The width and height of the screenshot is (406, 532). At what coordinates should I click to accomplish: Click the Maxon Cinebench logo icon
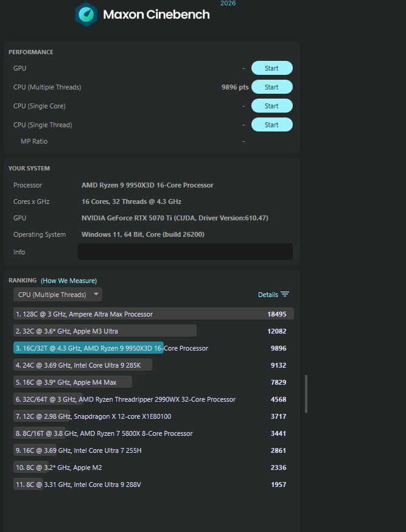86,14
